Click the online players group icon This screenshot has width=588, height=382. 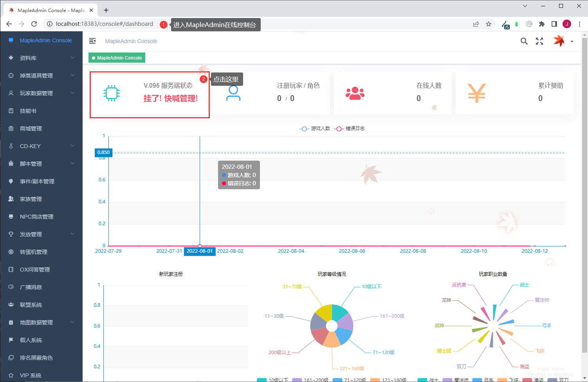pos(355,93)
